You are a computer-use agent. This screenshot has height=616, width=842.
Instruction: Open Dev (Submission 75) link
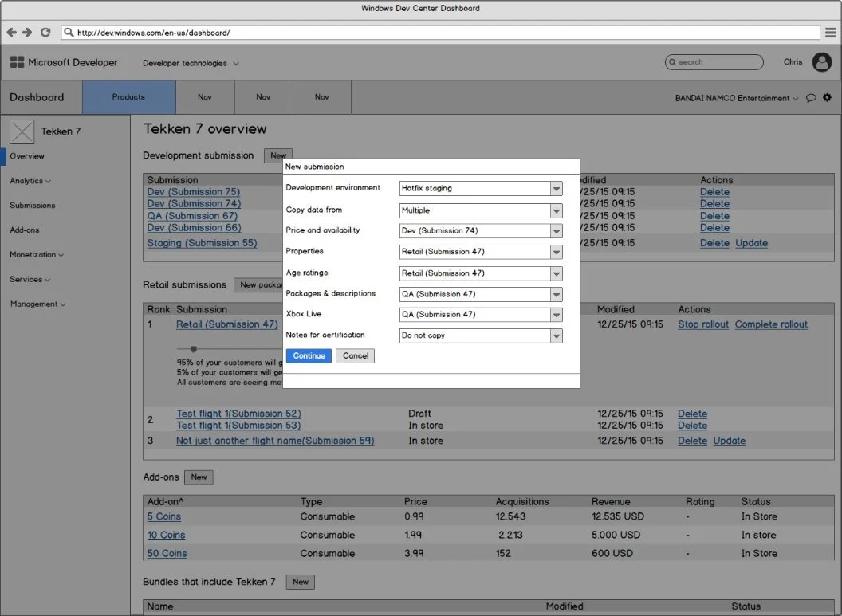193,192
